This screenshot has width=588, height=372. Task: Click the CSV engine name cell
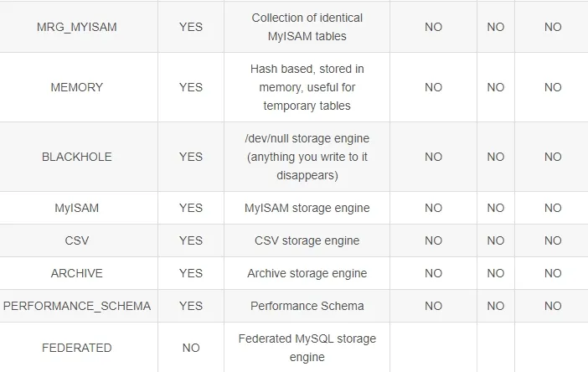click(x=77, y=240)
